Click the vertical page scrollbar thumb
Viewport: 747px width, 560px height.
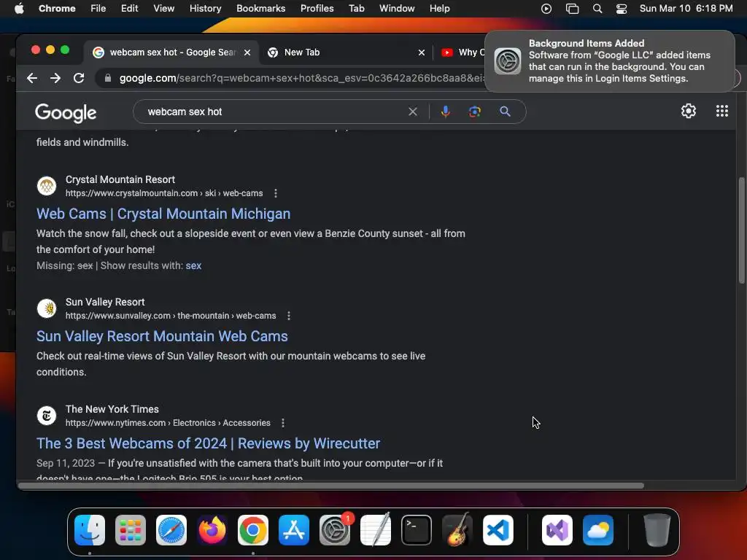click(742, 230)
